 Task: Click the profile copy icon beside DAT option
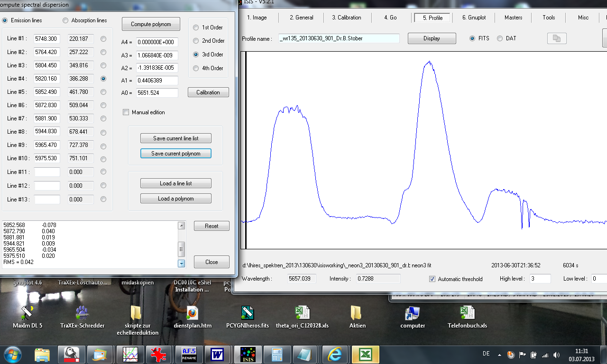tap(556, 38)
